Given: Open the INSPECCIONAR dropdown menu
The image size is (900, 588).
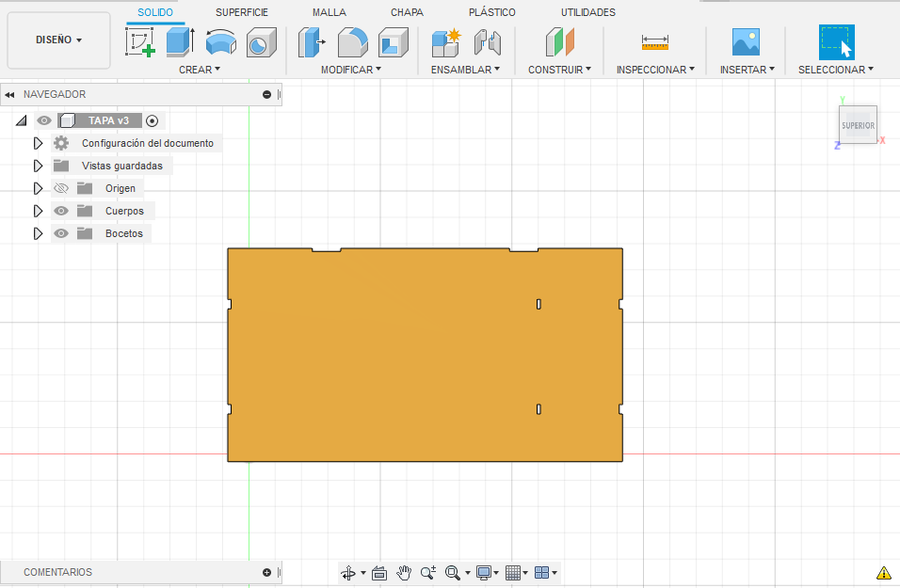Looking at the screenshot, I should (x=655, y=70).
